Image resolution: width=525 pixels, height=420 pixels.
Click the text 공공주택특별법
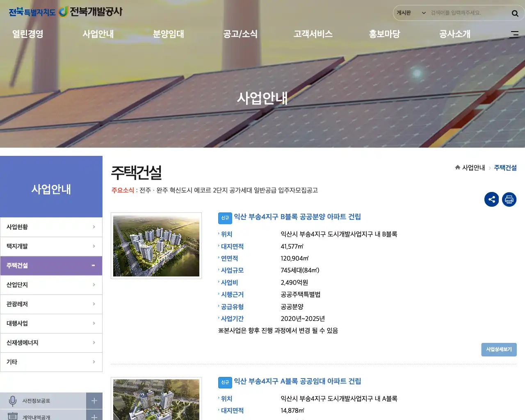click(x=301, y=294)
